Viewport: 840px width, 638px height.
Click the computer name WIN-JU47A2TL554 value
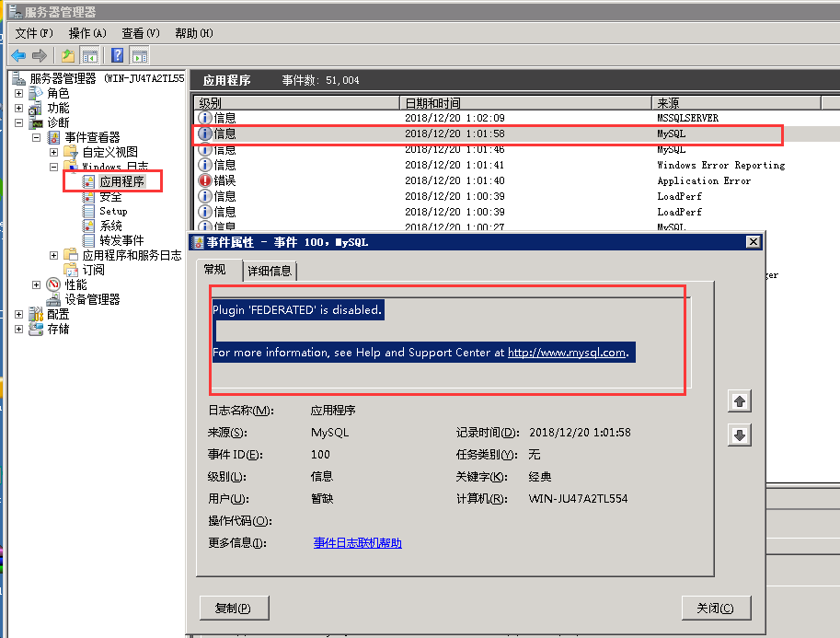tap(578, 499)
